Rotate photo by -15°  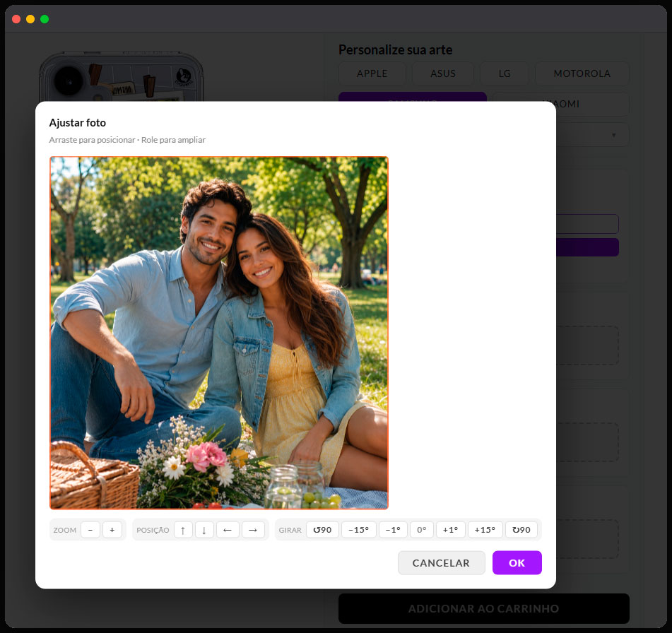click(359, 530)
